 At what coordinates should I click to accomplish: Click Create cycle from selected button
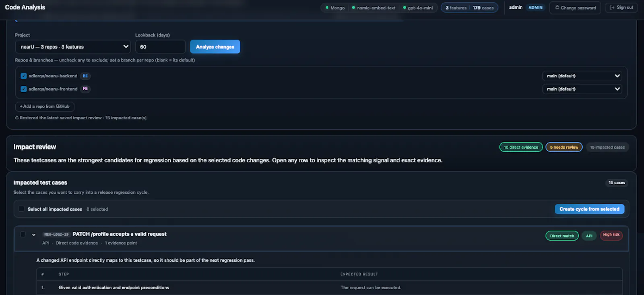pyautogui.click(x=589, y=209)
